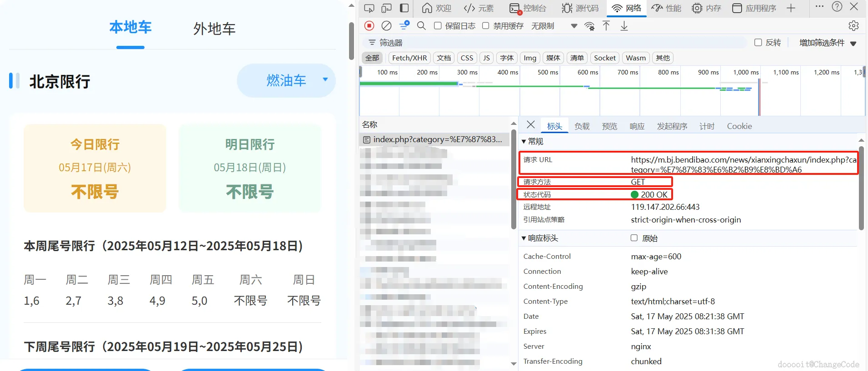Image resolution: width=868 pixels, height=371 pixels.
Task: Open the 燃油车 vehicle type dropdown
Action: click(x=286, y=80)
